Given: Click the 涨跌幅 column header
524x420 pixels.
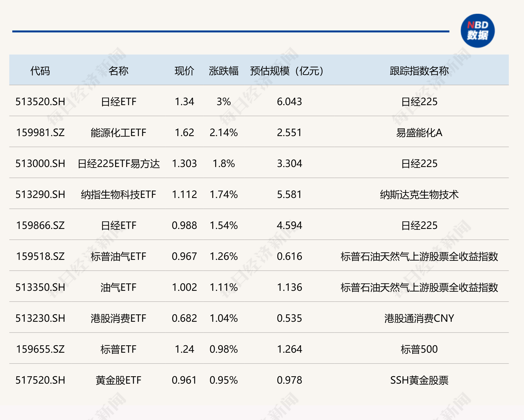Looking at the screenshot, I should pyautogui.click(x=224, y=71).
